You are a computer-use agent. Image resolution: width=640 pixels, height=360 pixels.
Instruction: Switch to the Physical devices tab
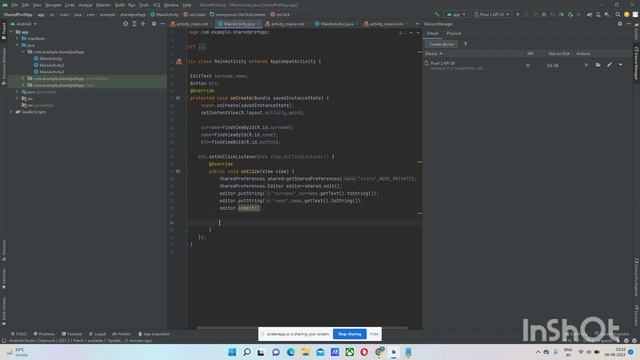tap(453, 33)
